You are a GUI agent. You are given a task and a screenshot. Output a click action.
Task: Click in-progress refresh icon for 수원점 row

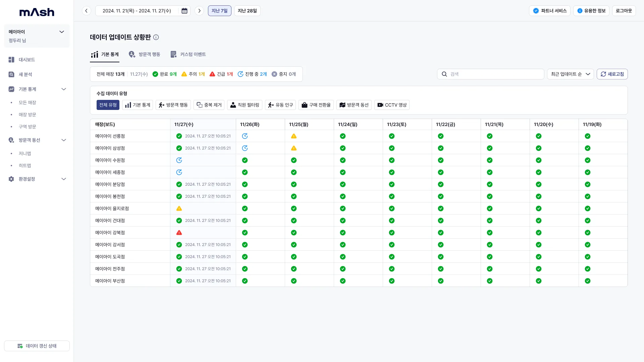(x=179, y=160)
